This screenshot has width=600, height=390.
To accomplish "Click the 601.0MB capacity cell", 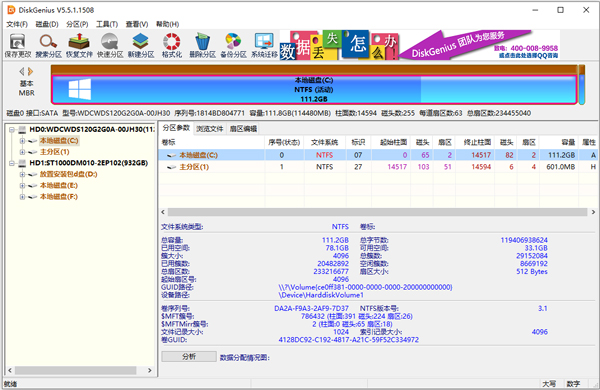I will click(x=561, y=167).
